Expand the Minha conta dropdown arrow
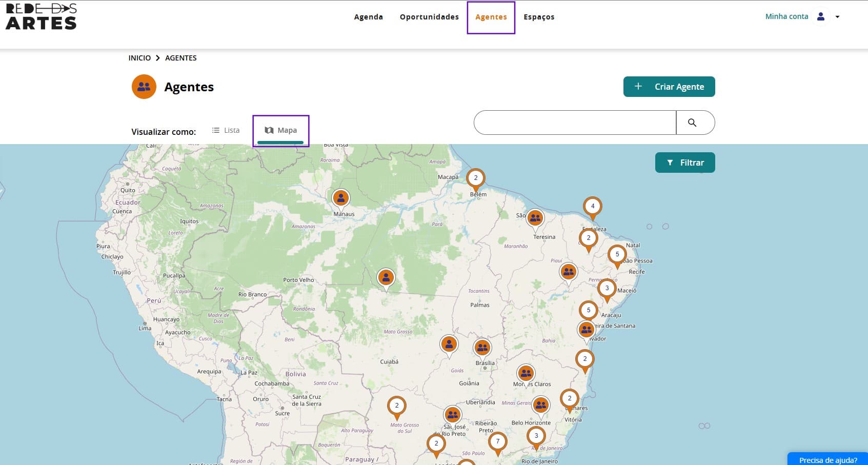Screen dimensions: 868x465 point(837,17)
